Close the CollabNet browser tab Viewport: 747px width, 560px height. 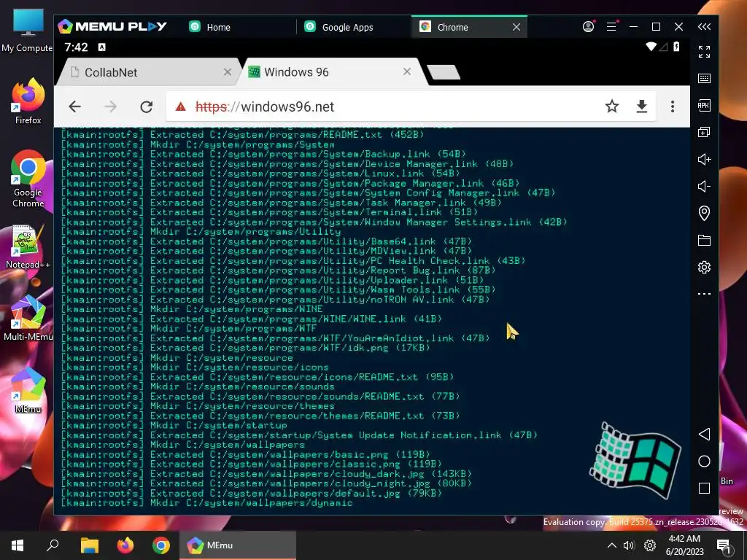[228, 72]
